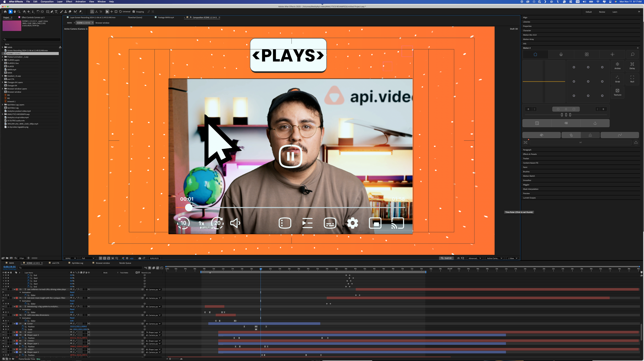This screenshot has height=361, width=644.
Task: Switch to the Review workspace
Action: pyautogui.click(x=602, y=12)
